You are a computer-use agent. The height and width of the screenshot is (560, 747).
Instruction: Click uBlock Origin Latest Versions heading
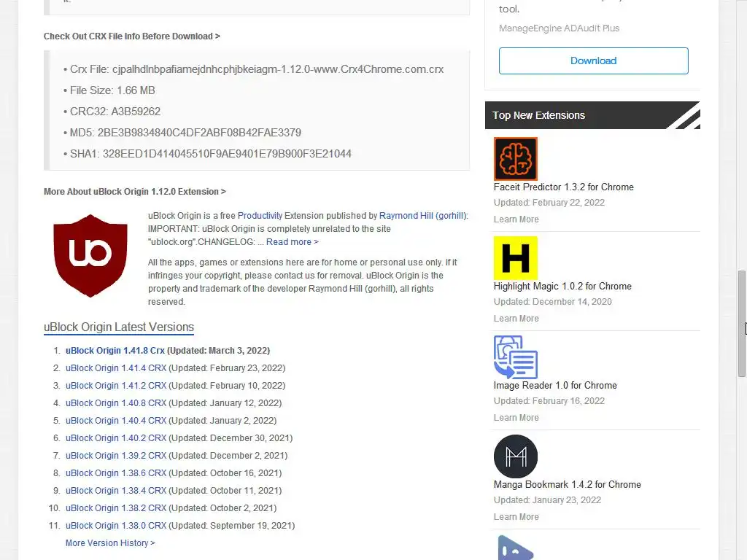(x=119, y=327)
